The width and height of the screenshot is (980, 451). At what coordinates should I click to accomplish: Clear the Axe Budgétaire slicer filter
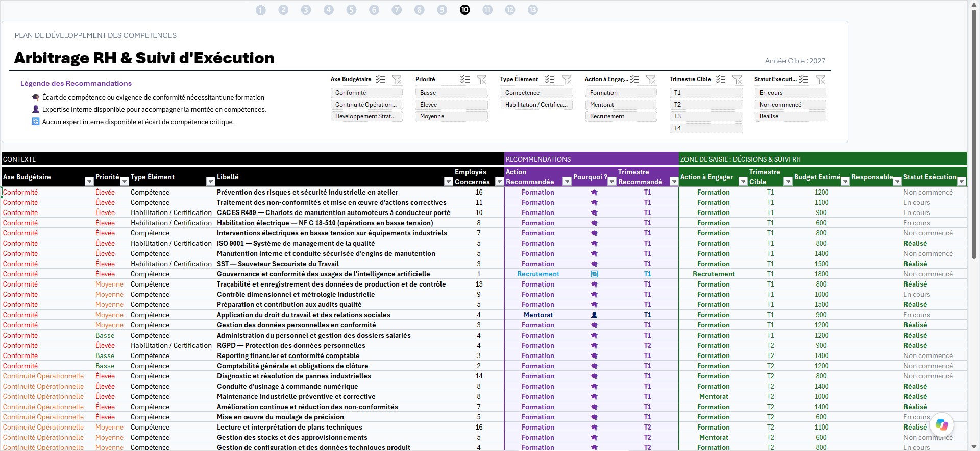coord(397,79)
